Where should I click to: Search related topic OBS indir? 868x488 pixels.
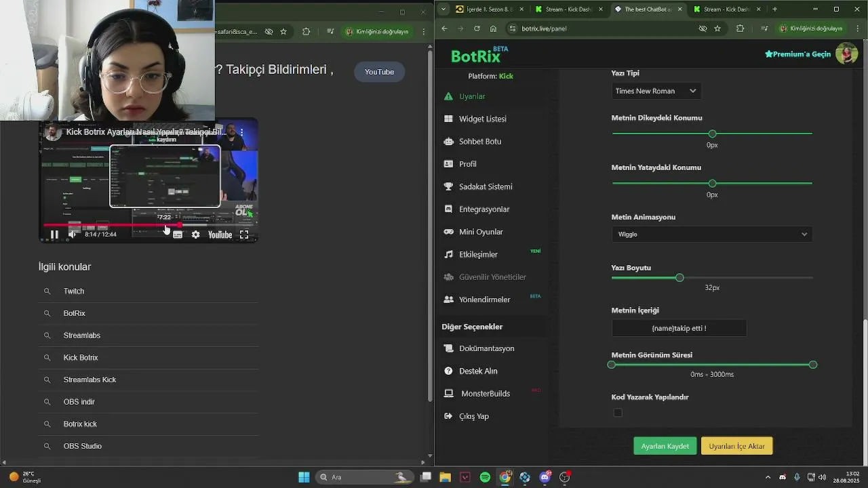(x=149, y=402)
